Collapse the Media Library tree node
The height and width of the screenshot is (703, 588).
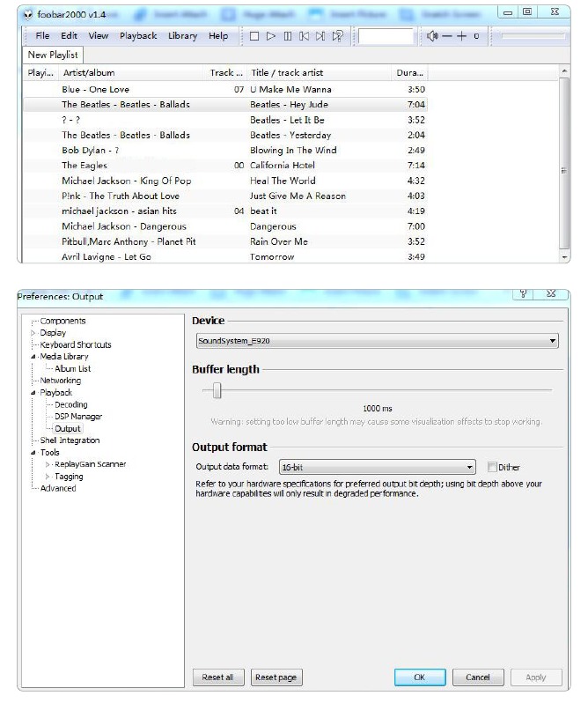click(x=33, y=357)
